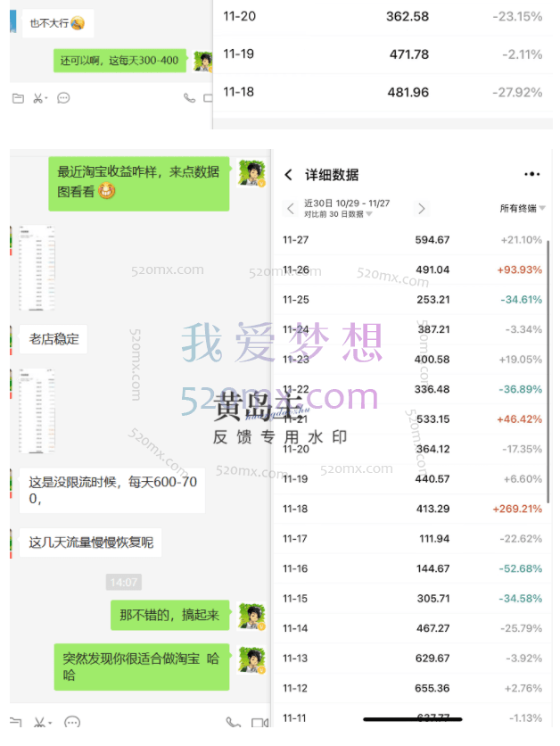This screenshot has width=560, height=746.
Task: Click the avatar next to 突然发现你很适合做淘宝
Action: (x=252, y=659)
